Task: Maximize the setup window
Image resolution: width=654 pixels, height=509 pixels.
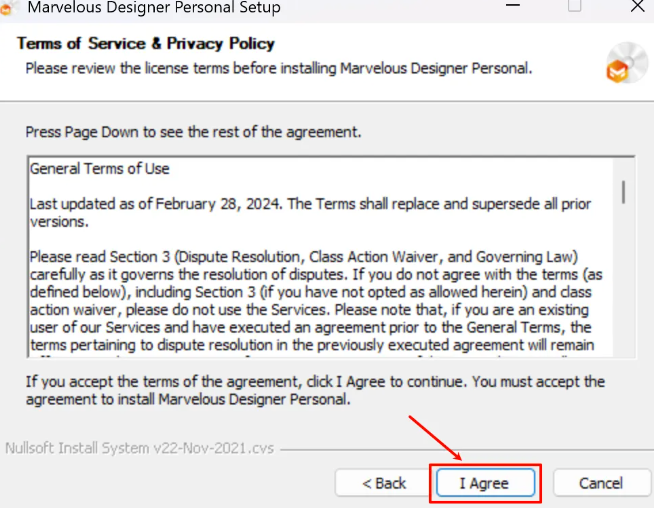Action: 574,7
